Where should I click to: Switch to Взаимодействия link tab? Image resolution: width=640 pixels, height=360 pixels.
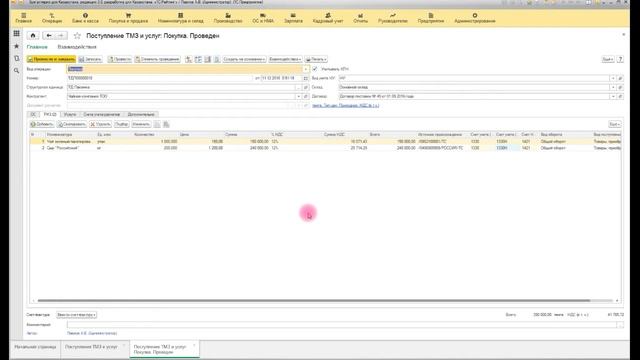[x=77, y=47]
